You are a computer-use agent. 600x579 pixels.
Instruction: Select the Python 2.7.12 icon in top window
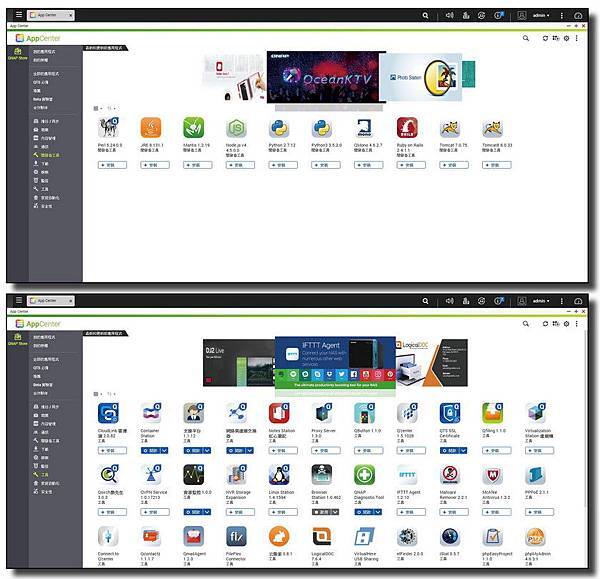pyautogui.click(x=279, y=128)
